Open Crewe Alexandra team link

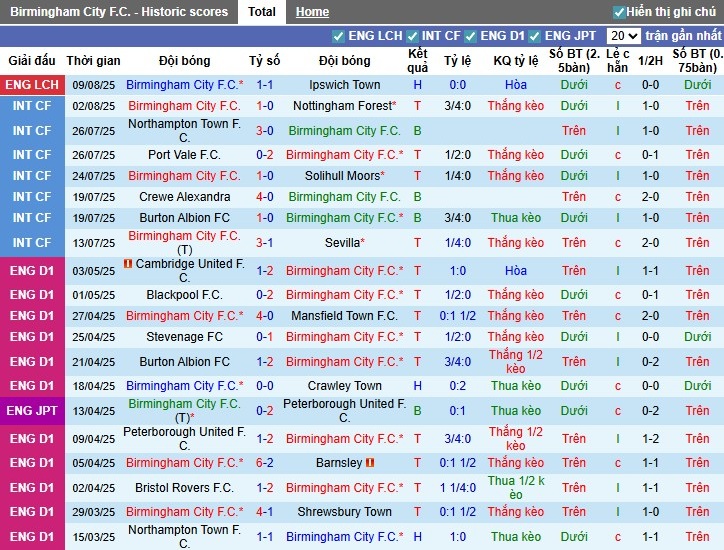[x=184, y=197]
